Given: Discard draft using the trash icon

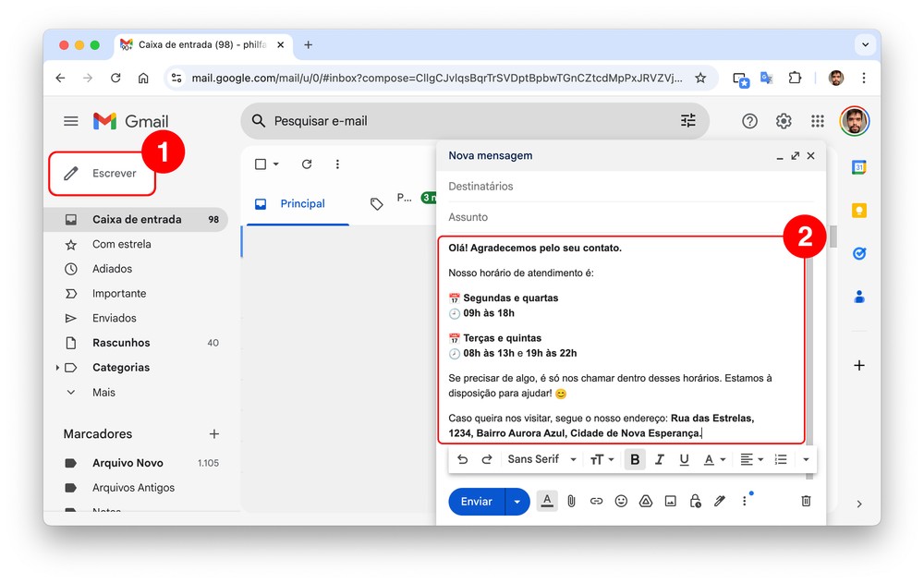Looking at the screenshot, I should pyautogui.click(x=806, y=501).
